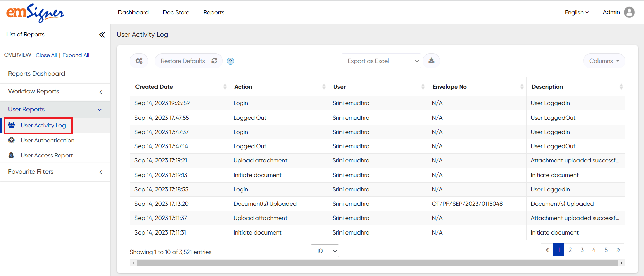644x276 pixels.
Task: Select User Activity Log report
Action: pyautogui.click(x=43, y=125)
